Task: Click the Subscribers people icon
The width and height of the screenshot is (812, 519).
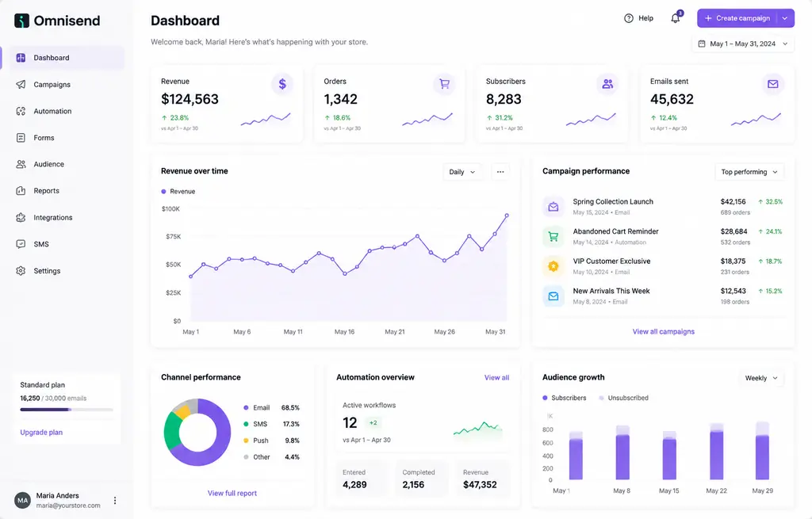Action: tap(607, 84)
